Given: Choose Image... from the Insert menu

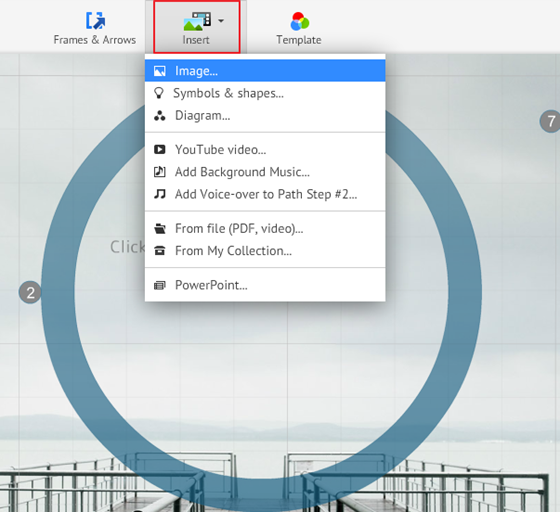Looking at the screenshot, I should [x=265, y=71].
